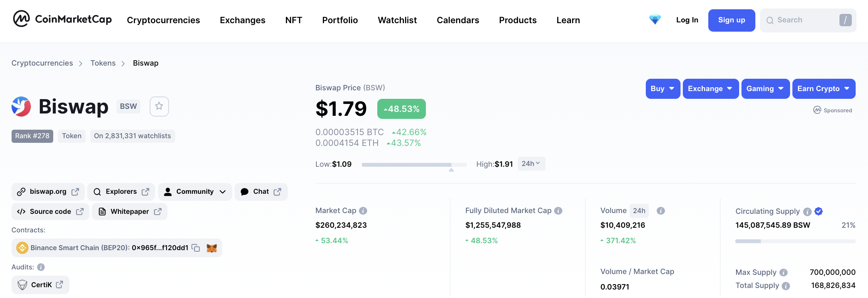Click the Audits info icon
This screenshot has width=868, height=298.
[41, 267]
